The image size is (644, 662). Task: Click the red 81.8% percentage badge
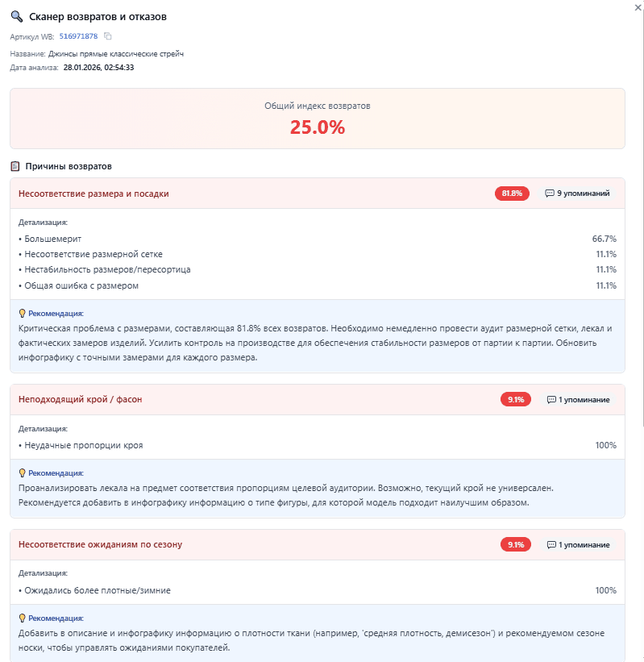click(510, 194)
